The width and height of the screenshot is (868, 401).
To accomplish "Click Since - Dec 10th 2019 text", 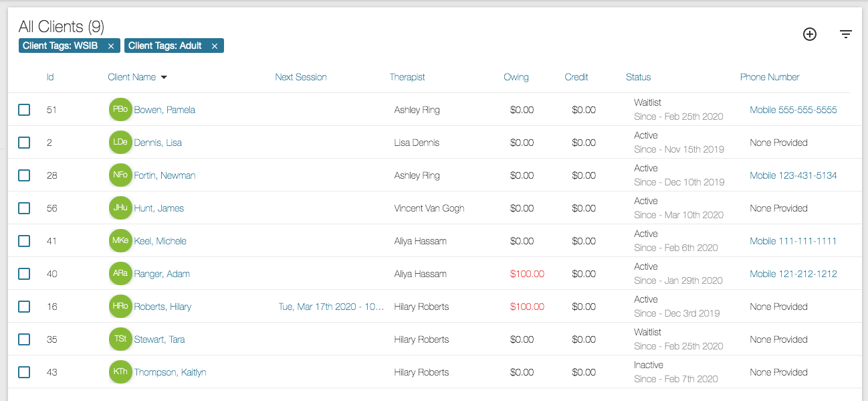I will click(x=679, y=182).
